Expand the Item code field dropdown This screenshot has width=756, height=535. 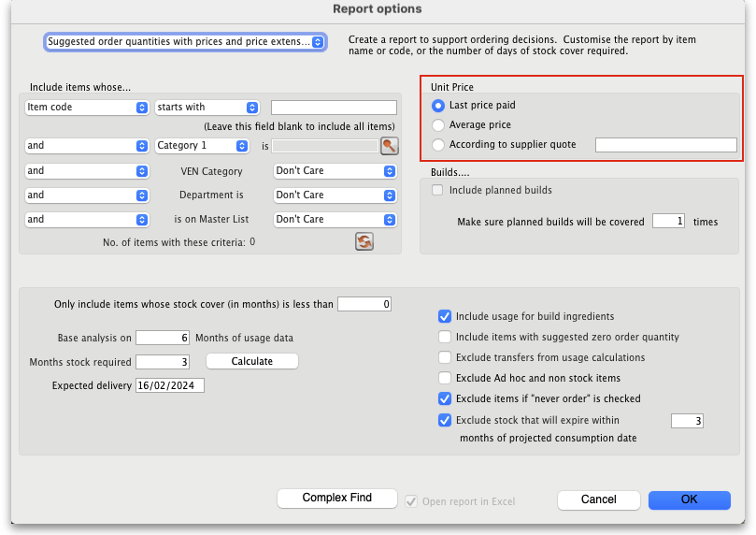87,108
